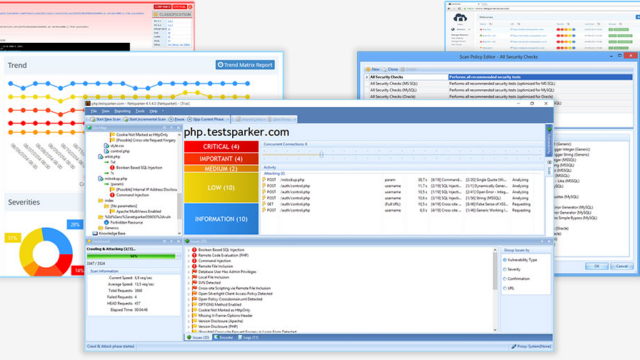
Task: Adjust the Concurrent Connections slider handle
Action: coord(322,154)
